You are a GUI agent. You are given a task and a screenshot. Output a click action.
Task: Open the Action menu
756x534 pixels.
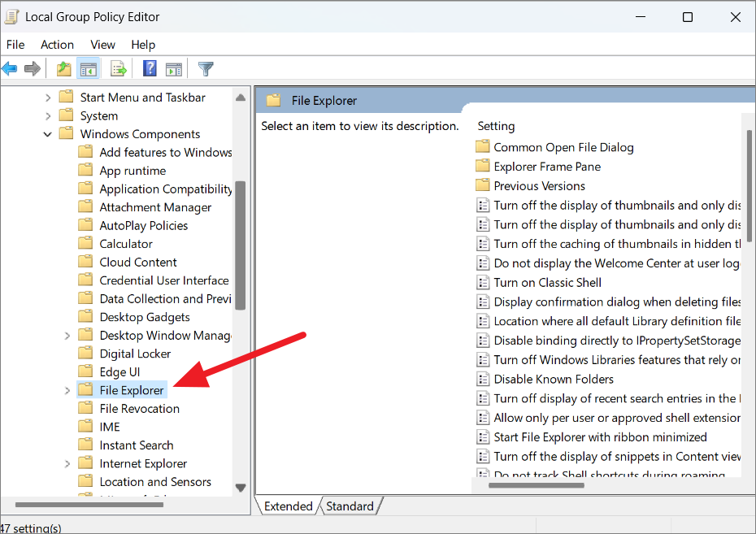[58, 45]
